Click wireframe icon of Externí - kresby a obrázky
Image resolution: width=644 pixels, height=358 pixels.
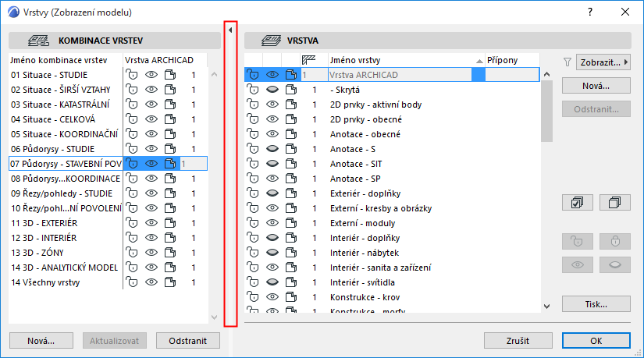click(291, 208)
